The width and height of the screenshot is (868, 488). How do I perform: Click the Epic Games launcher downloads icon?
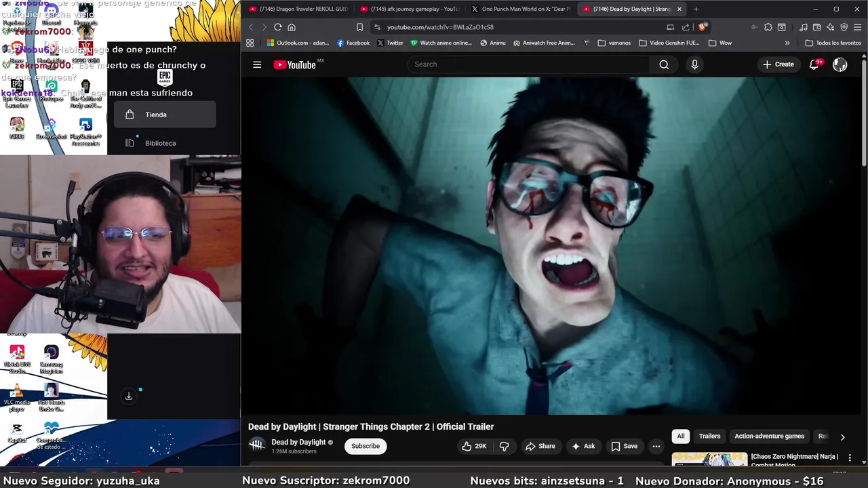(x=129, y=396)
